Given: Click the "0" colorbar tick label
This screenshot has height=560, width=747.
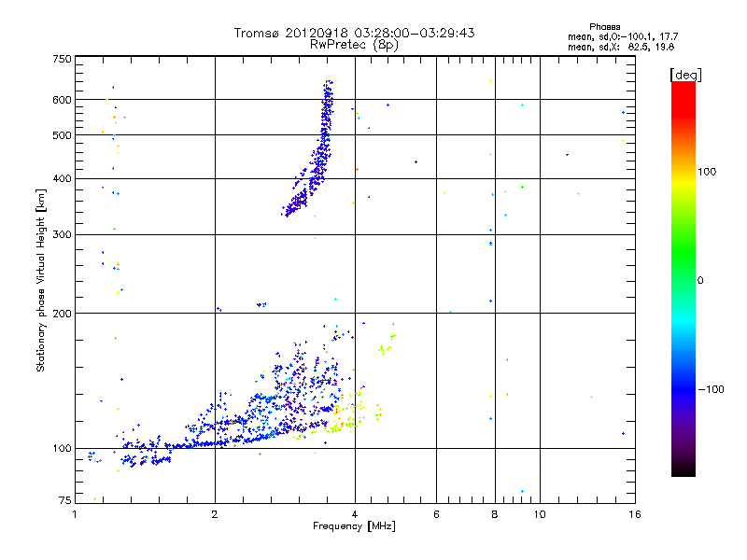Looking at the screenshot, I should (700, 280).
